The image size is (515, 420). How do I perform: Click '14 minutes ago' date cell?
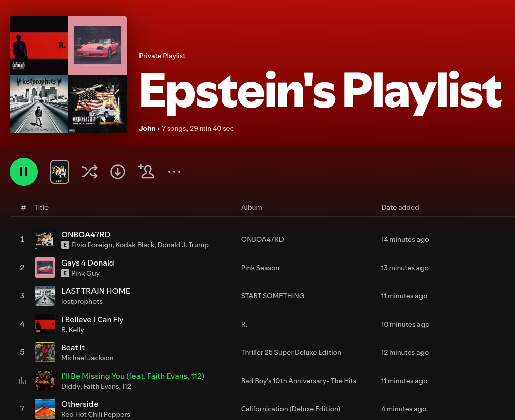405,239
